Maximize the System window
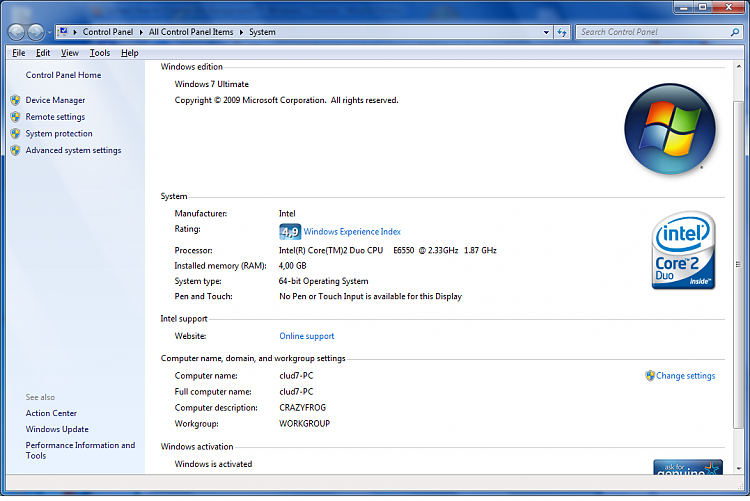The height and width of the screenshot is (501, 750). click(x=703, y=7)
